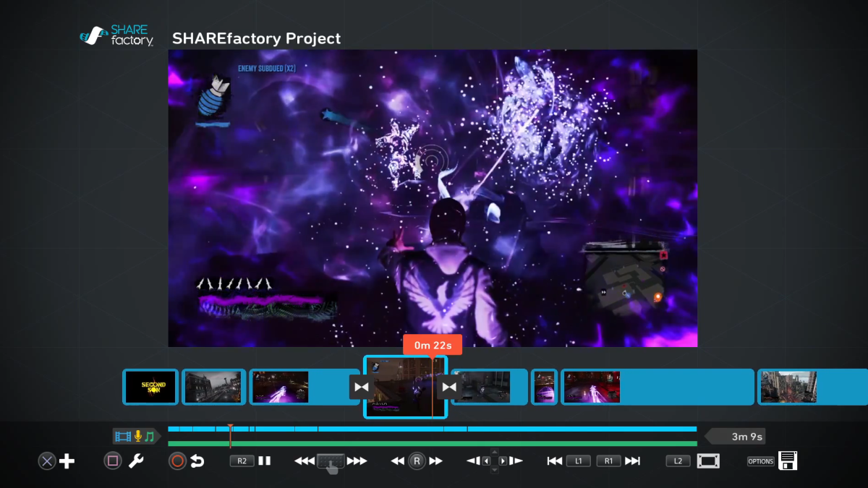Click the D-pad right arrow button
The image size is (868, 488).
pyautogui.click(x=503, y=461)
